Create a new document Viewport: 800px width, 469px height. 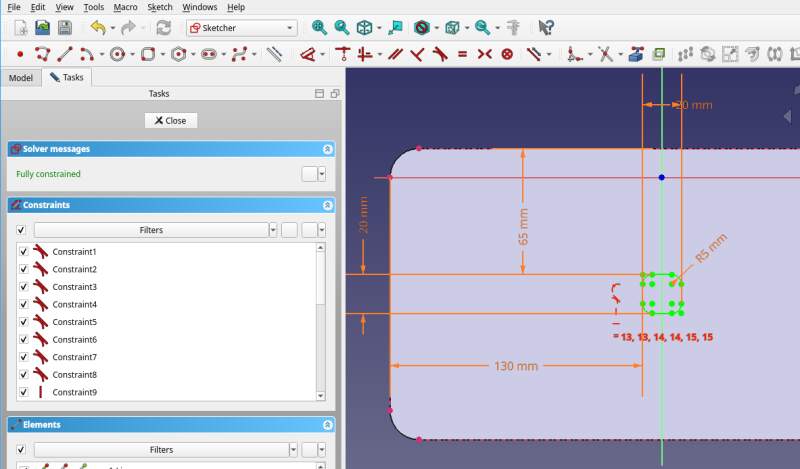coord(20,28)
